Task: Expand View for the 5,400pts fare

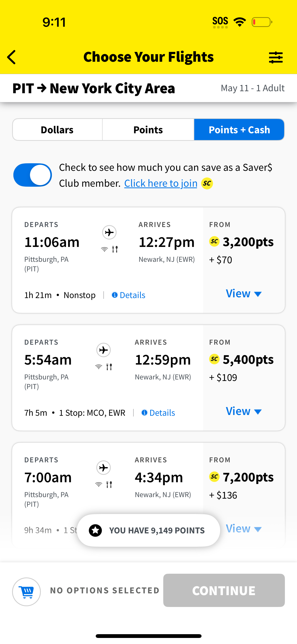Action: click(x=244, y=411)
